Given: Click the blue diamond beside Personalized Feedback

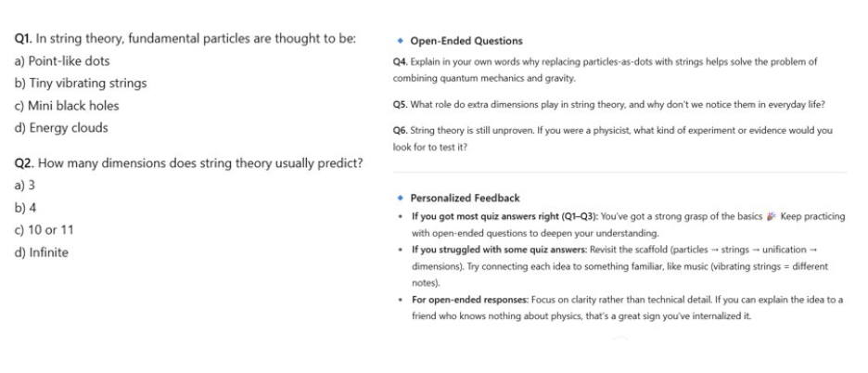Looking at the screenshot, I should (x=399, y=198).
